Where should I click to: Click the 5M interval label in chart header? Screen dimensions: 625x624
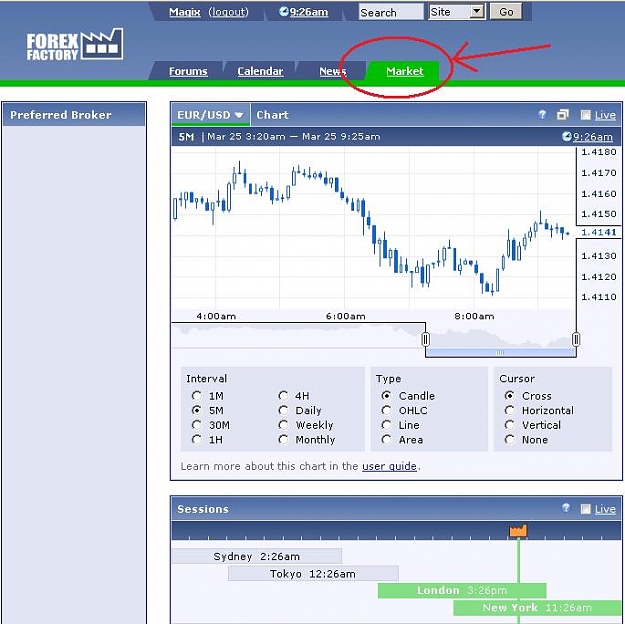point(186,137)
